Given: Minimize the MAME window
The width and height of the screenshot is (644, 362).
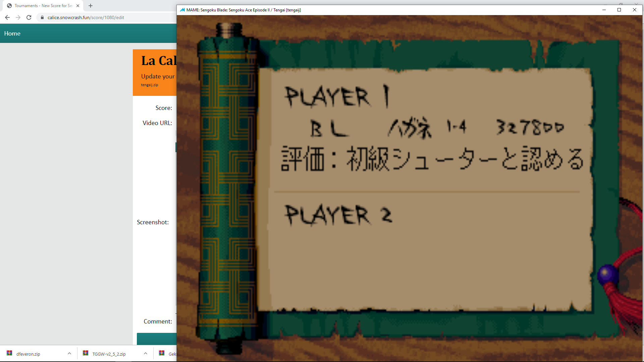Looking at the screenshot, I should point(604,10).
